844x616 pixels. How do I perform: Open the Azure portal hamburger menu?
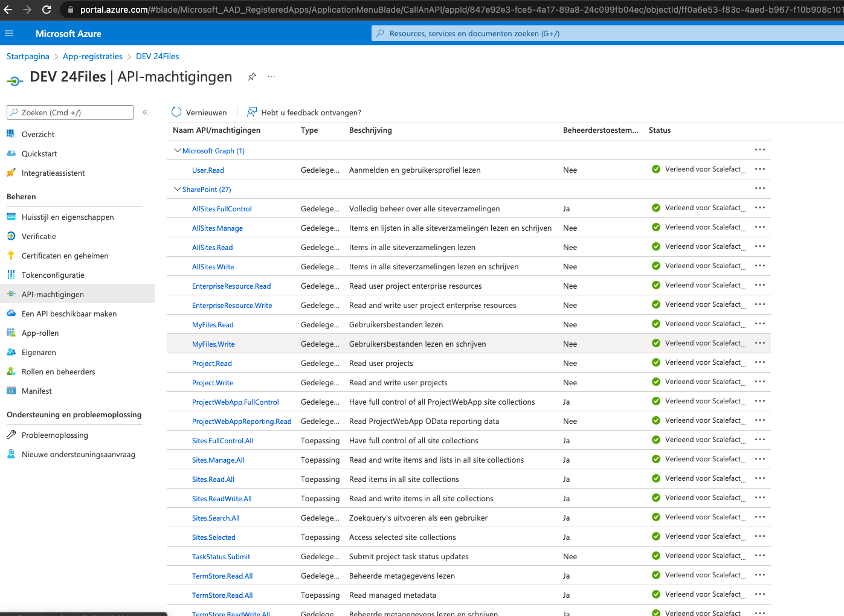pyautogui.click(x=9, y=33)
